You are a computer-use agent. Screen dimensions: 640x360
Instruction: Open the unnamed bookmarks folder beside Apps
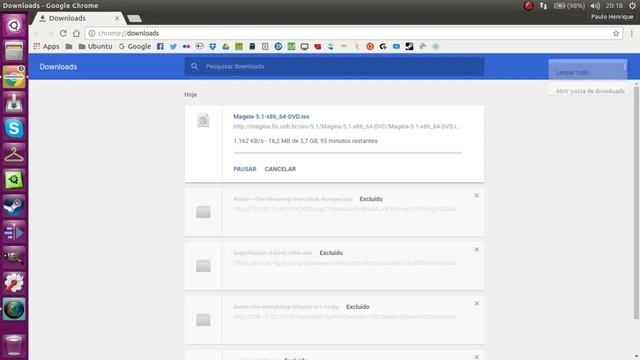click(x=69, y=47)
